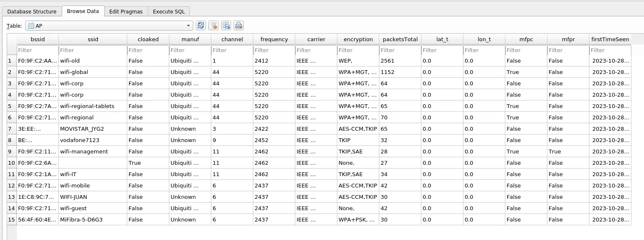
Task: Select the wifi-management ssid cell
Action: 93,151
